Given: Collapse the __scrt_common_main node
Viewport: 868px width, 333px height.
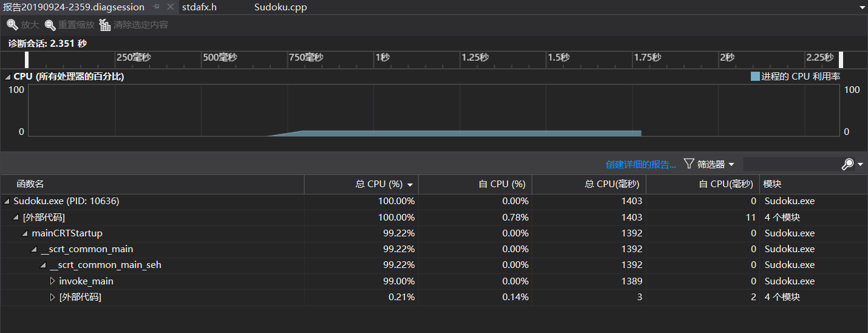Looking at the screenshot, I should coord(34,249).
